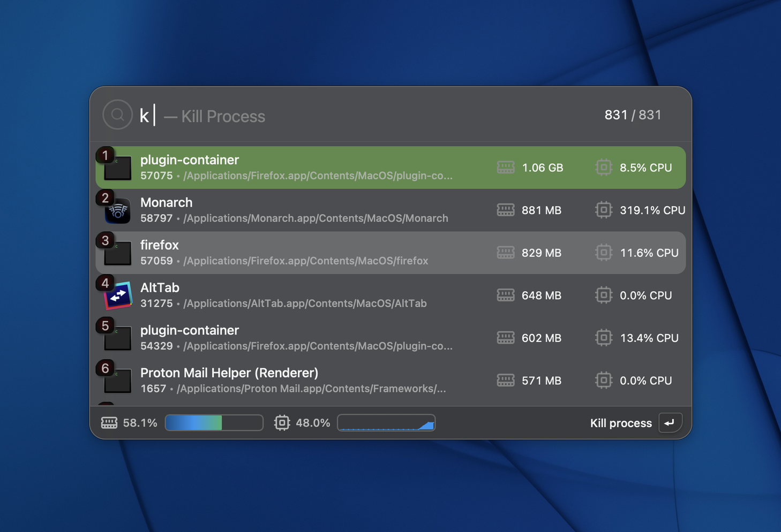Image resolution: width=781 pixels, height=532 pixels.
Task: Click the Proton Mail Helper process icon
Action: (118, 381)
